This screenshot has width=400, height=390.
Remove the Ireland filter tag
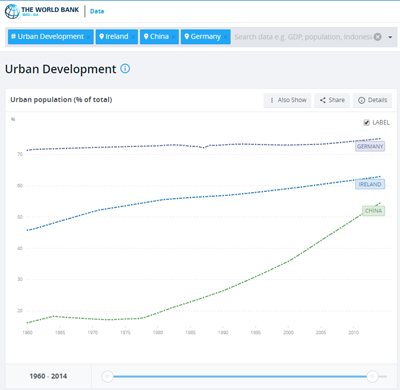133,37
